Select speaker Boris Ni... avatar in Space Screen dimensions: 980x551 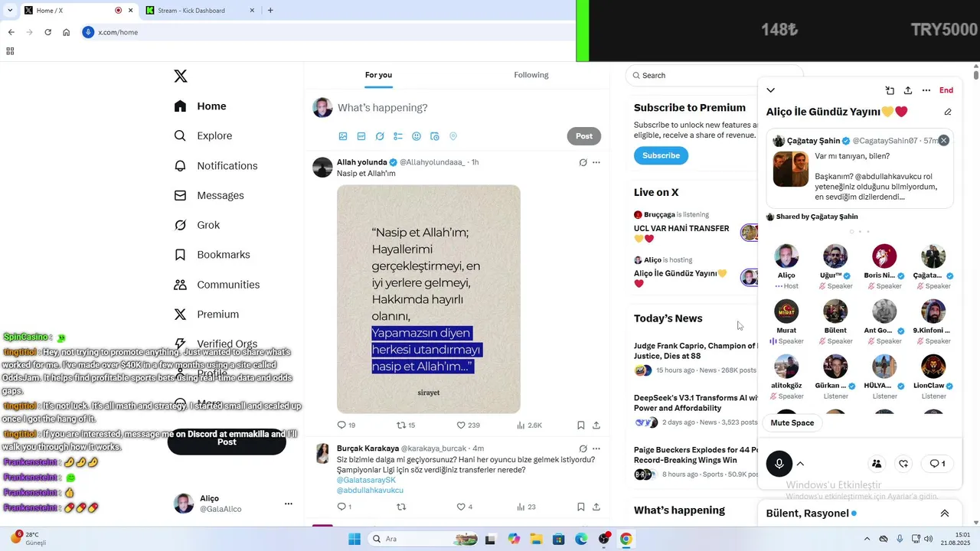point(884,256)
